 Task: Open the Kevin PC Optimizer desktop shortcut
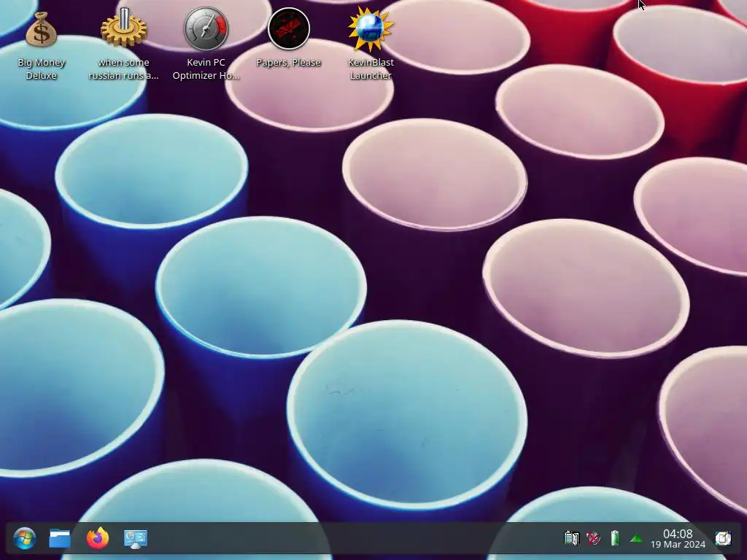[x=206, y=28]
